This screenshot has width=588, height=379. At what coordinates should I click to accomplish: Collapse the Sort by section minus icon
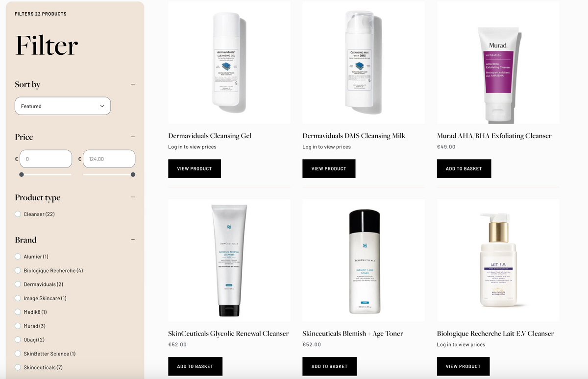click(x=133, y=84)
